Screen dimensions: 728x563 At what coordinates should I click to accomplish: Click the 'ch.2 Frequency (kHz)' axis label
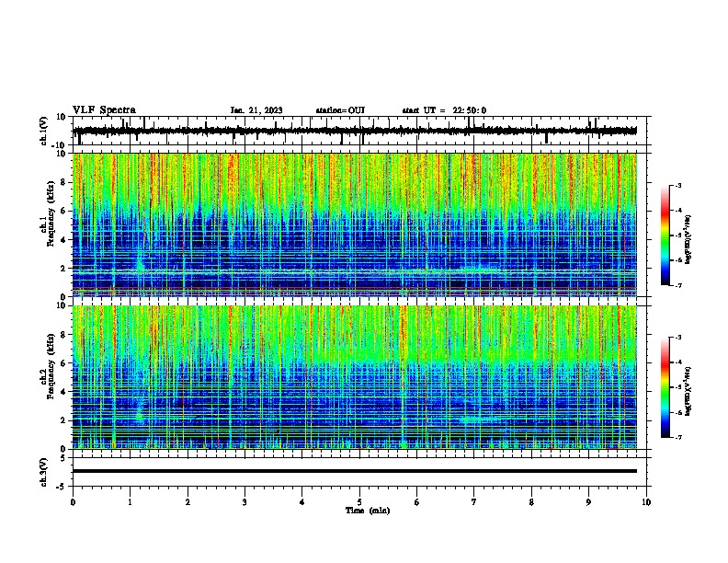coord(50,367)
